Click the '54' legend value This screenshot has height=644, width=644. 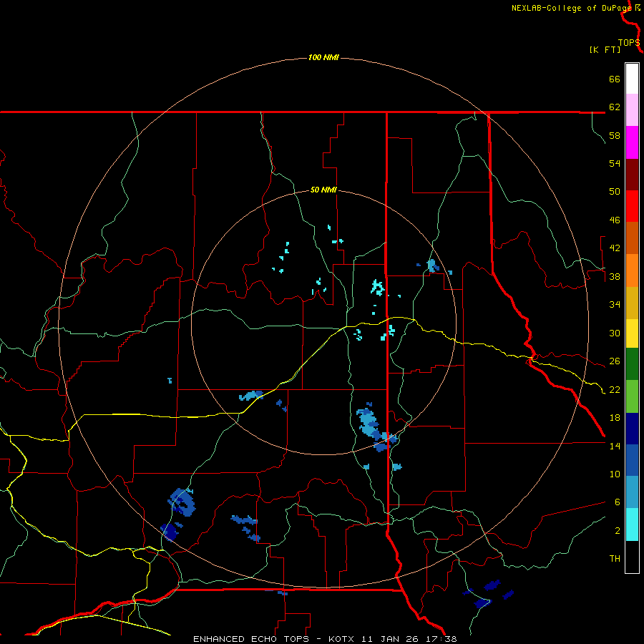tap(615, 163)
